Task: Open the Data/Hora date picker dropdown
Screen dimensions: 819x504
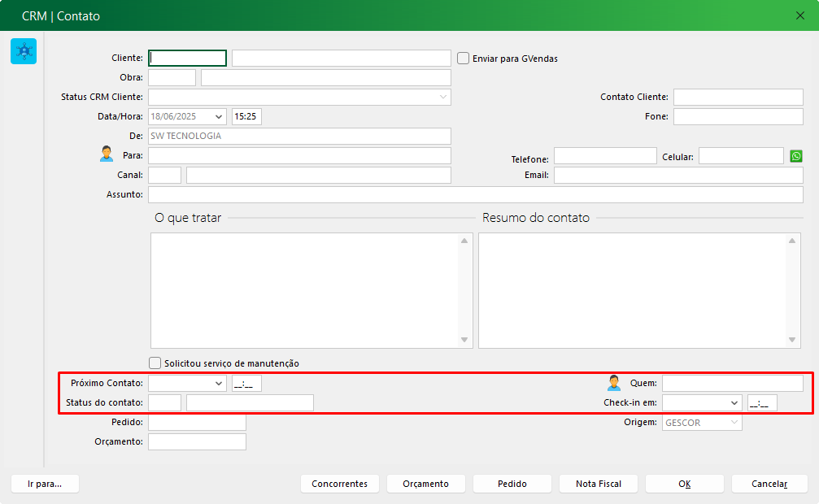Action: pos(219,116)
